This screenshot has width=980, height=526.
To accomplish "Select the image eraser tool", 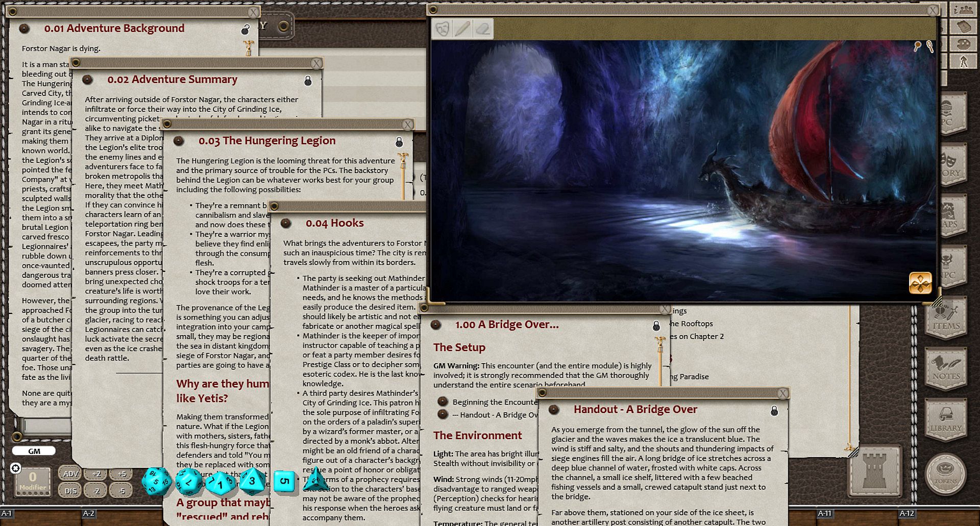I will pyautogui.click(x=482, y=29).
